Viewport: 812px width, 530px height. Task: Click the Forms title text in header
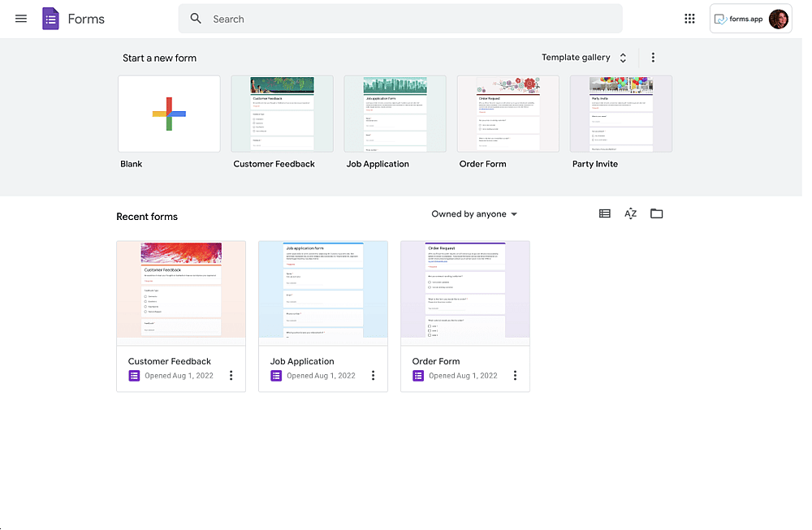tap(86, 19)
